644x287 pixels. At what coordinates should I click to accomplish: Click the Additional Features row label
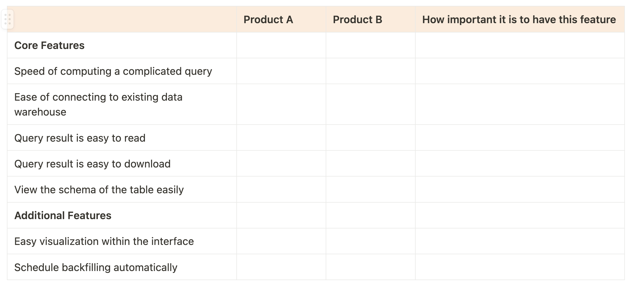coord(63,215)
